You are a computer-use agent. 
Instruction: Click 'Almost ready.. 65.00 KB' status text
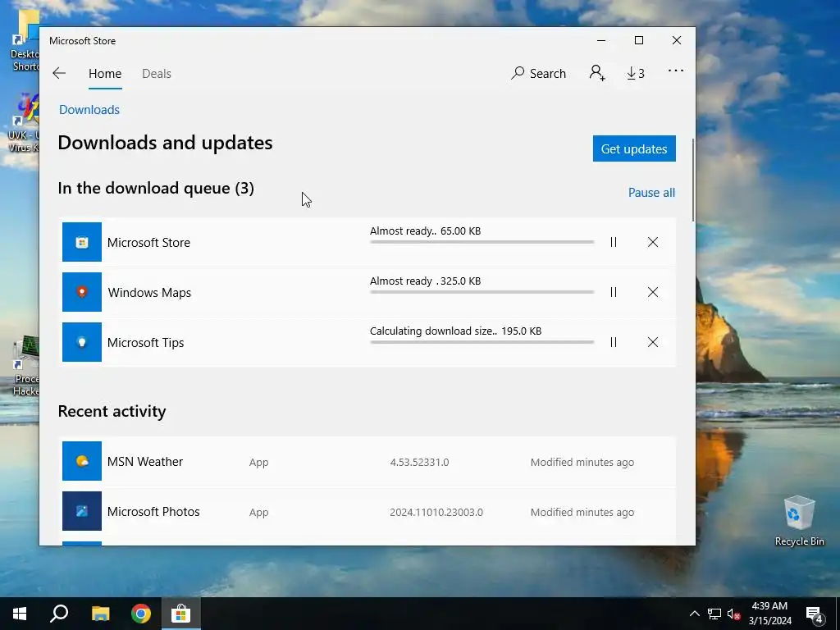click(425, 231)
